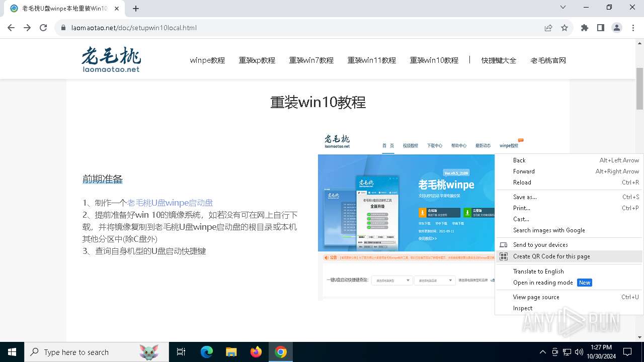Open 快捷键大全 nav link
This screenshot has height=362, width=644.
click(499, 60)
